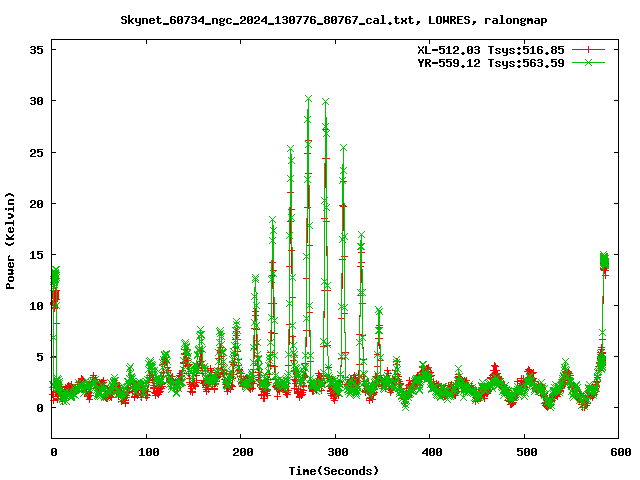Select the YR-559.12 Tsys:563.59 legend label
Image resolution: width=640 pixels, height=480 pixels.
point(490,63)
